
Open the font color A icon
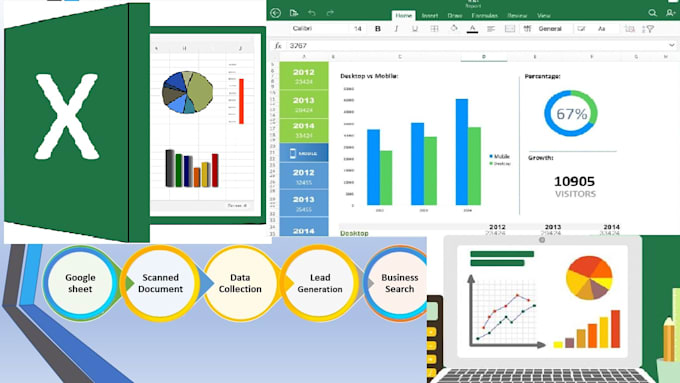(472, 29)
